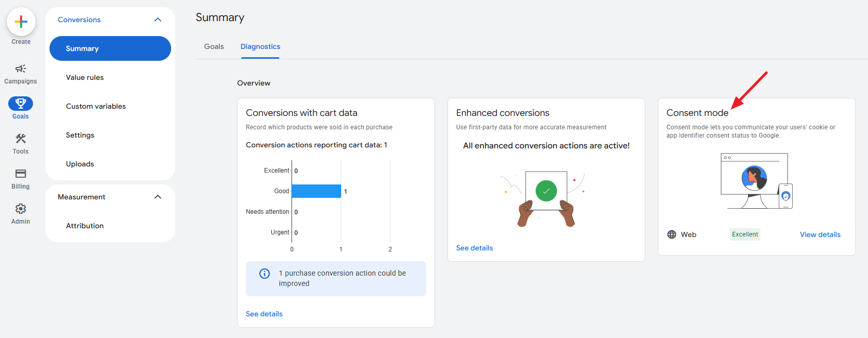Open Campaigns via megaphone icon
Viewport: 868px width, 338px height.
tap(21, 69)
